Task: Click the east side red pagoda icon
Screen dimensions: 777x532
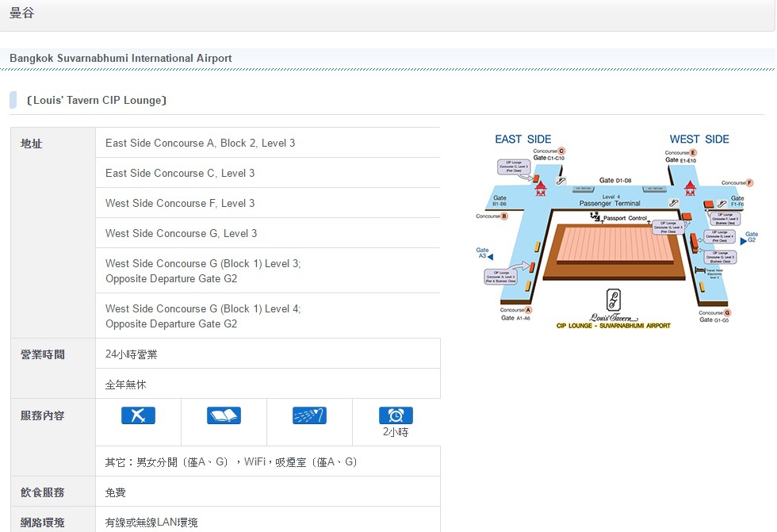Action: pyautogui.click(x=541, y=188)
